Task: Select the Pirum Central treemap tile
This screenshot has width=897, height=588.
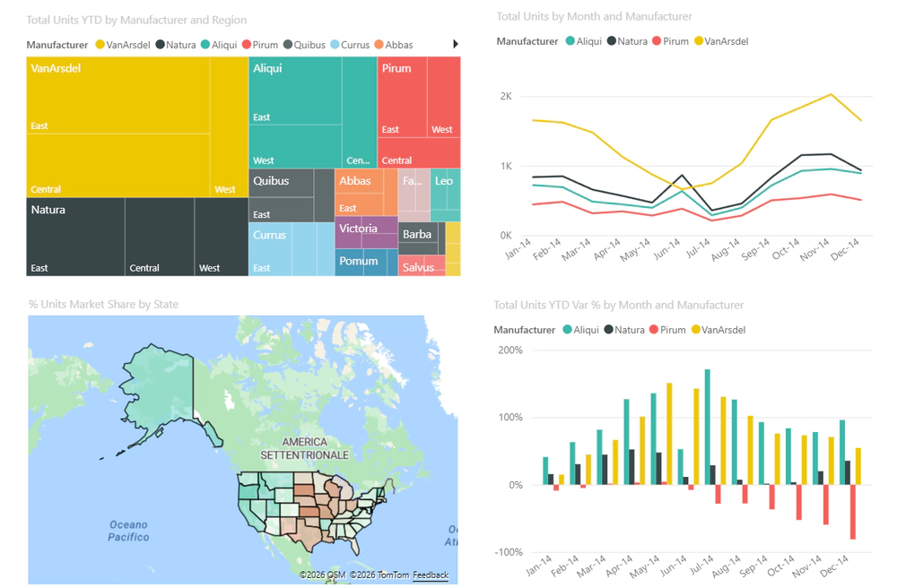Action: (419, 152)
